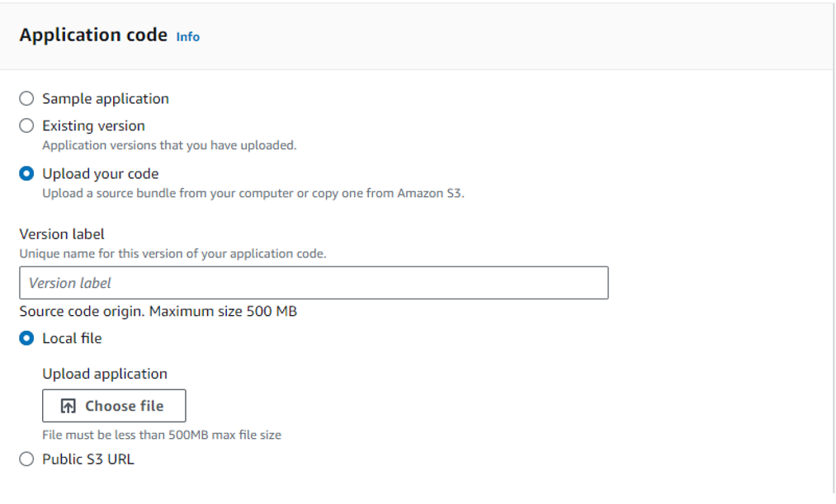Viewport: 836px width, 504px height.
Task: Click the 500MB max file size hint
Action: pos(162,434)
